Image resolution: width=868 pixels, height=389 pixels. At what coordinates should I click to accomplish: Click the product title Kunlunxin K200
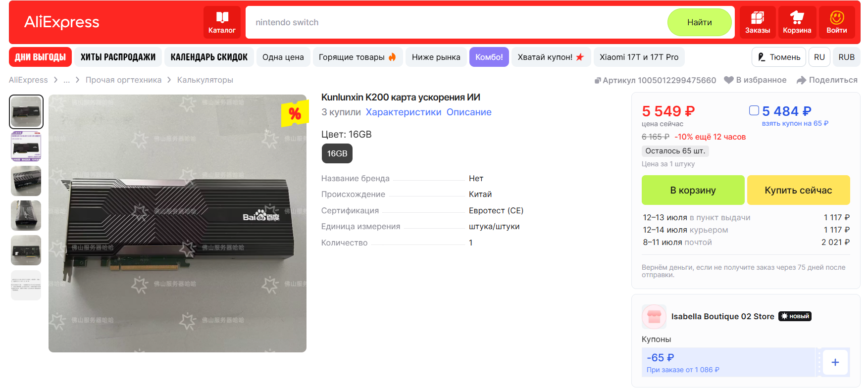point(401,97)
